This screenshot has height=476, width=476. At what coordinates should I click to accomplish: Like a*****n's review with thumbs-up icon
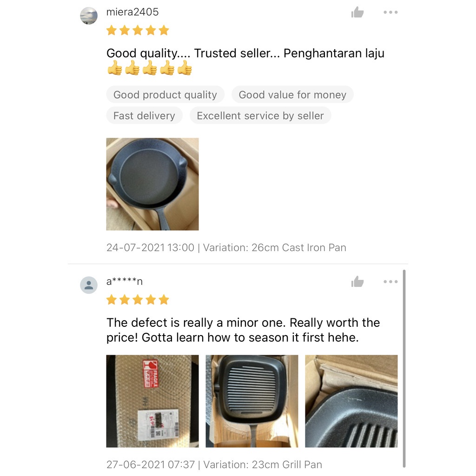tap(357, 282)
